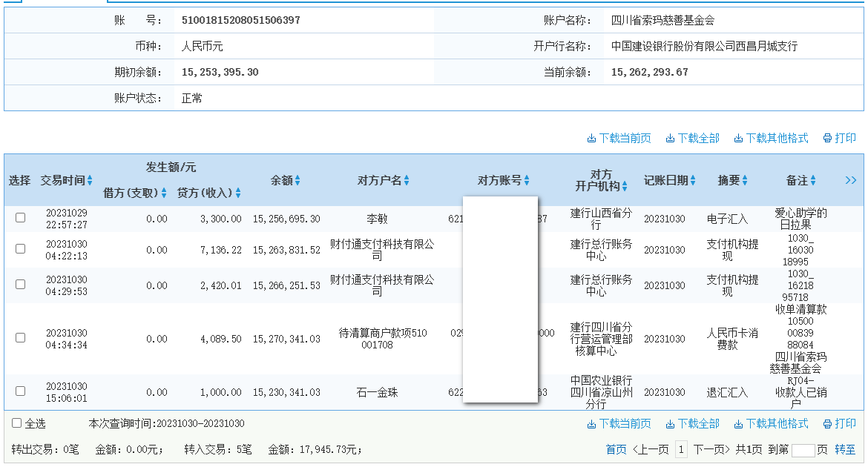The width and height of the screenshot is (868, 467).
Task: Click top 下载其他格式 link
Action: click(771, 139)
